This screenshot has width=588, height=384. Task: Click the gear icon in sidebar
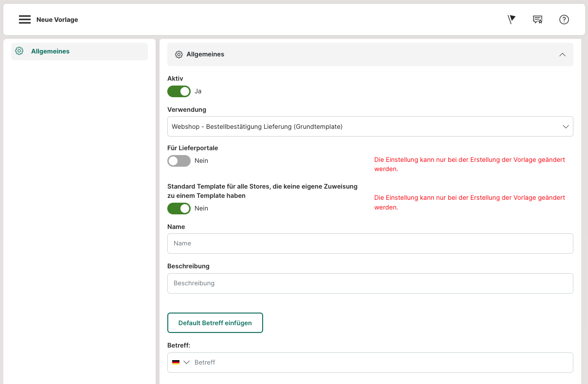click(19, 51)
